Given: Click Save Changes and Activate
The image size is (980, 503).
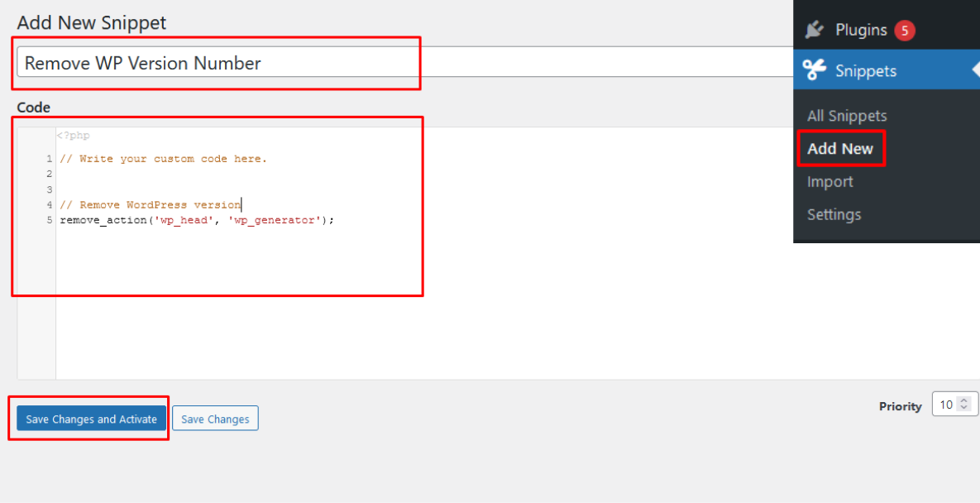Looking at the screenshot, I should pyautogui.click(x=90, y=419).
